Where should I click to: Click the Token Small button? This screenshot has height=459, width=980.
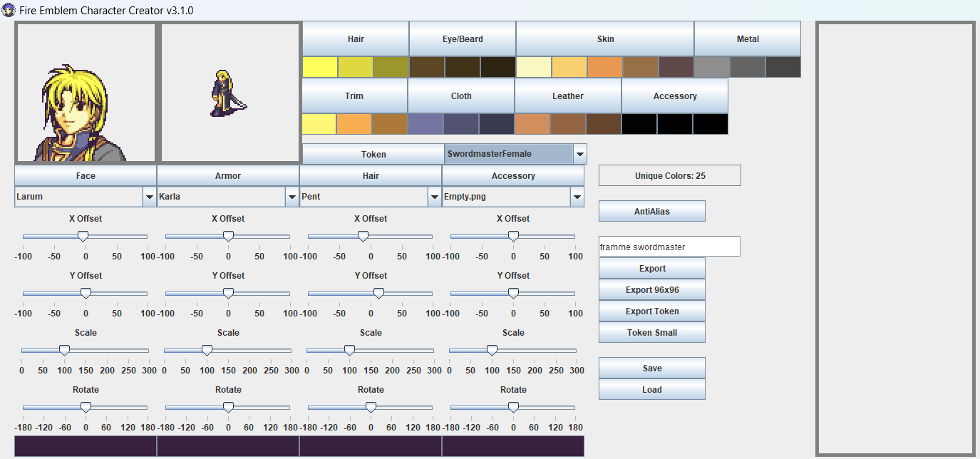[651, 332]
